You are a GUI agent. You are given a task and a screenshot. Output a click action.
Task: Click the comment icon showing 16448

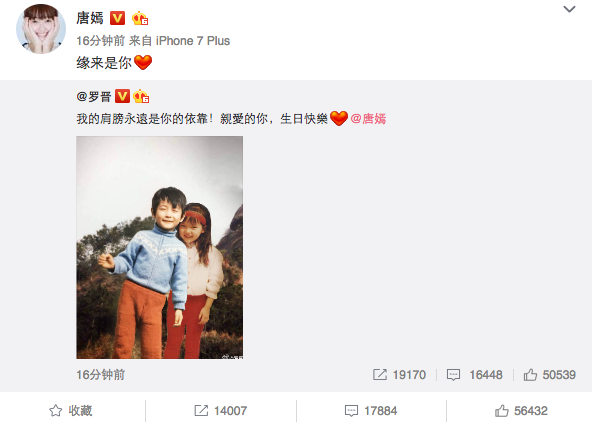(453, 375)
